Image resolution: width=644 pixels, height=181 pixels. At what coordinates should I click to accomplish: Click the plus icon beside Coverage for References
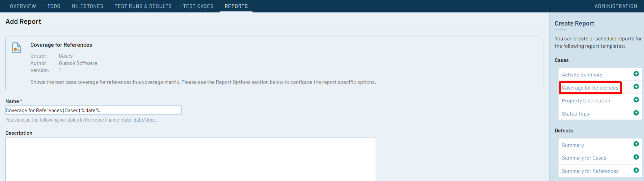[x=636, y=87]
